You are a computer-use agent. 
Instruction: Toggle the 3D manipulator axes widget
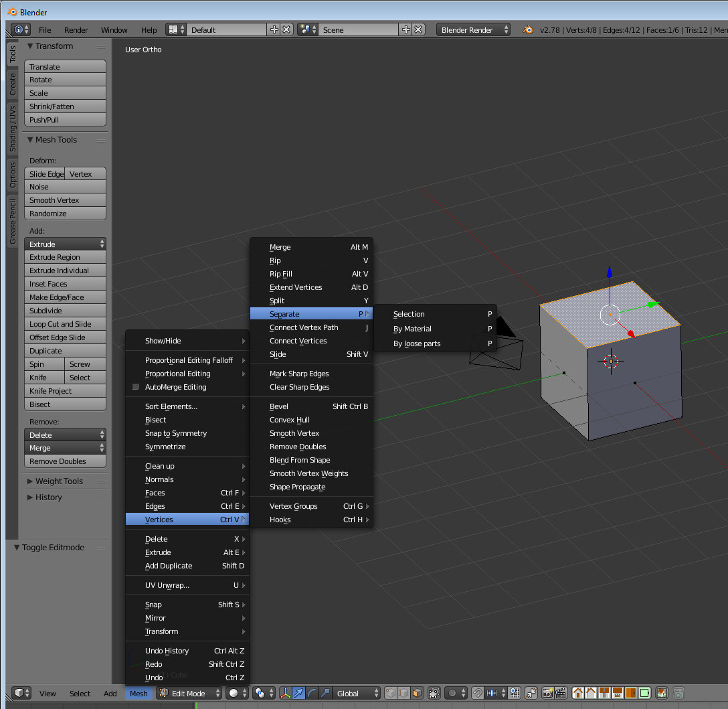pyautogui.click(x=285, y=693)
